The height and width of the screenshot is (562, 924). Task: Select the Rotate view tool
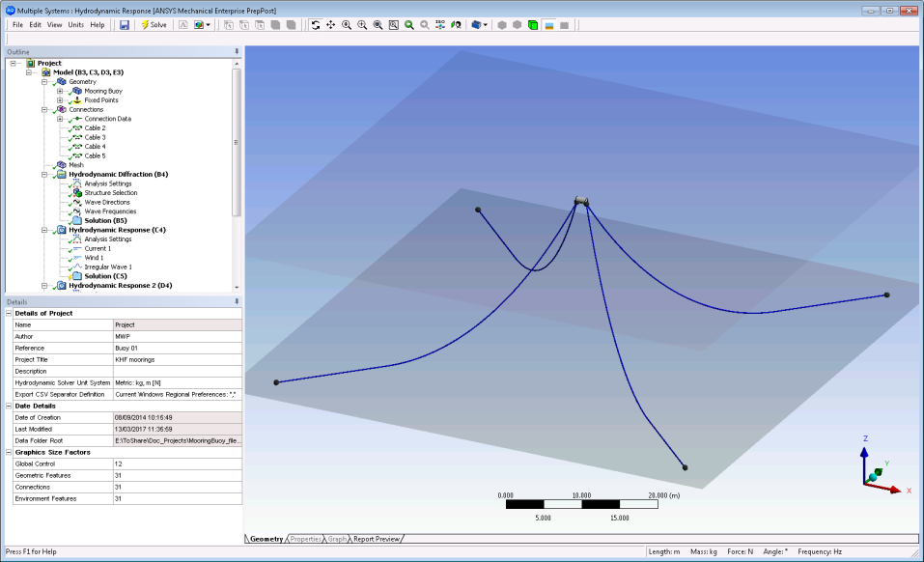click(315, 24)
